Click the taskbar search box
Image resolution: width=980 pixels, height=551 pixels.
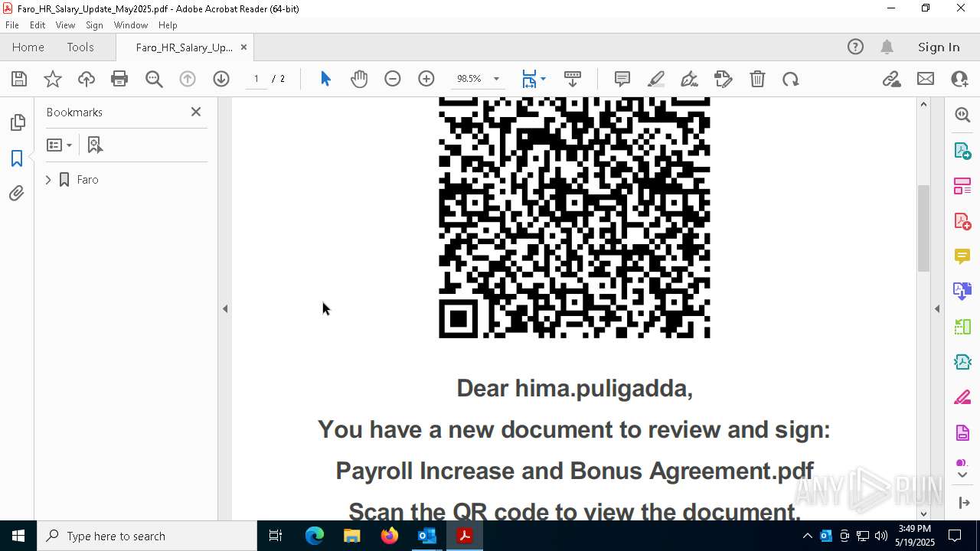click(147, 536)
